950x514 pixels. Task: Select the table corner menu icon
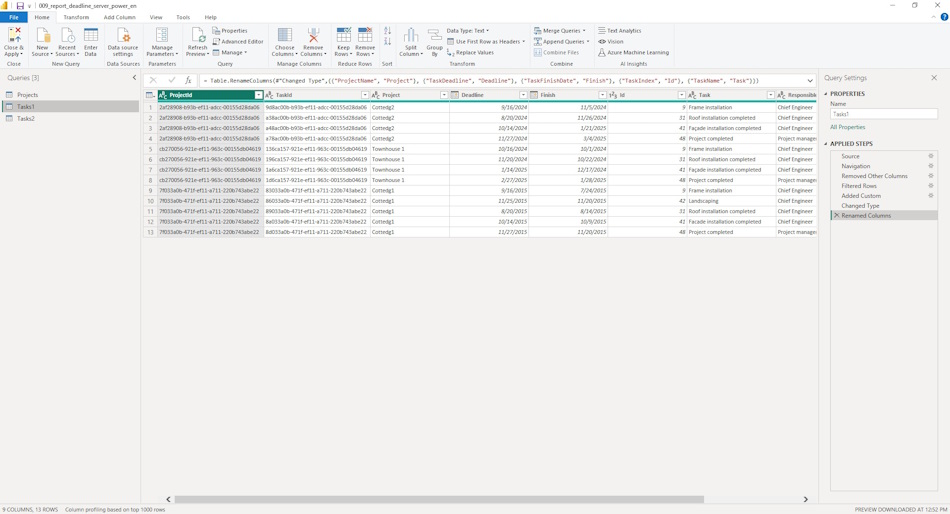(150, 95)
